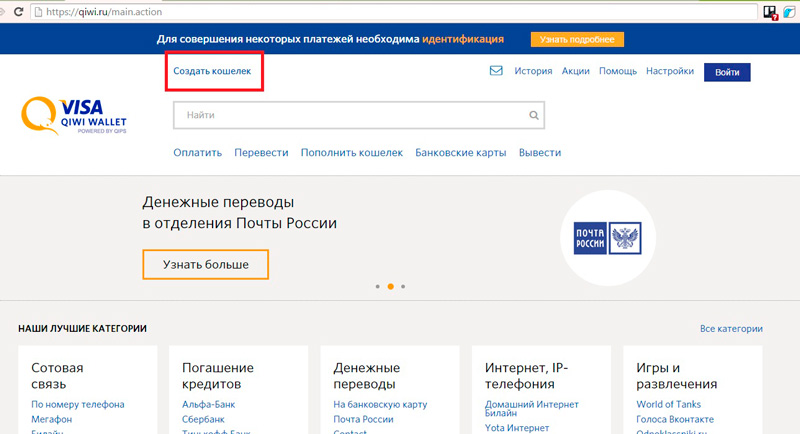Click the Домашний Интернет Билайн link
800x434 pixels.
point(532,409)
